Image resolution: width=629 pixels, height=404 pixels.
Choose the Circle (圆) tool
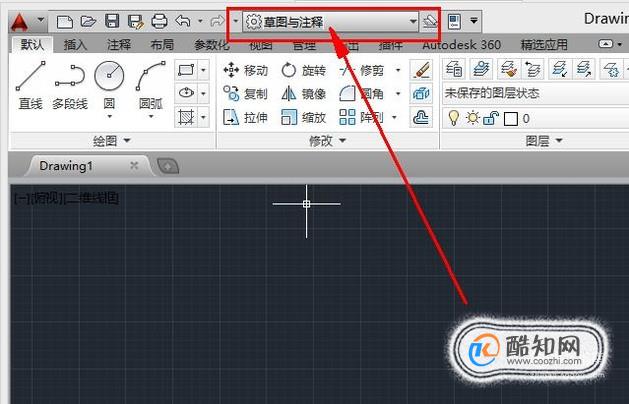pos(109,88)
